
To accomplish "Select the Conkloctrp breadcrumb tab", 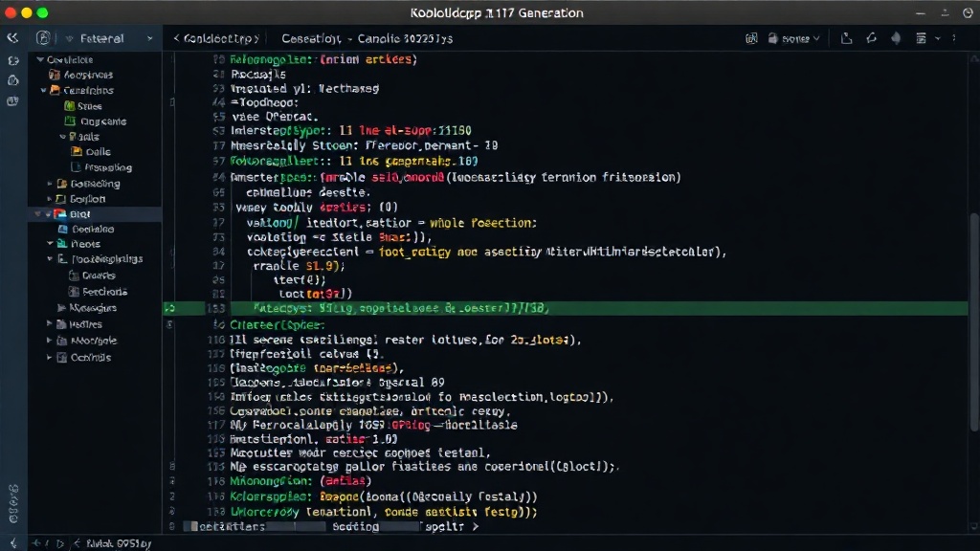I will point(216,38).
